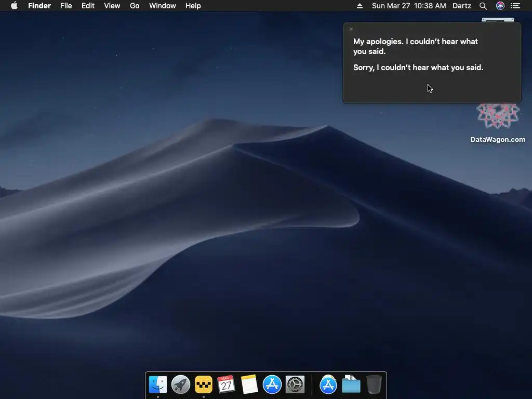Viewport: 532px width, 399px height.
Task: Click "Sorry, I couldn't hear what you said."
Action: [x=418, y=68]
